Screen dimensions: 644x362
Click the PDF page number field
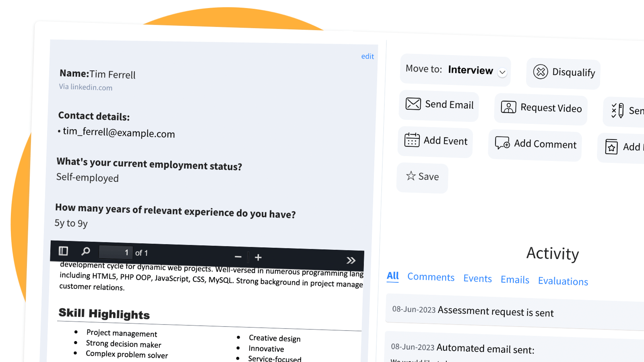(x=116, y=252)
